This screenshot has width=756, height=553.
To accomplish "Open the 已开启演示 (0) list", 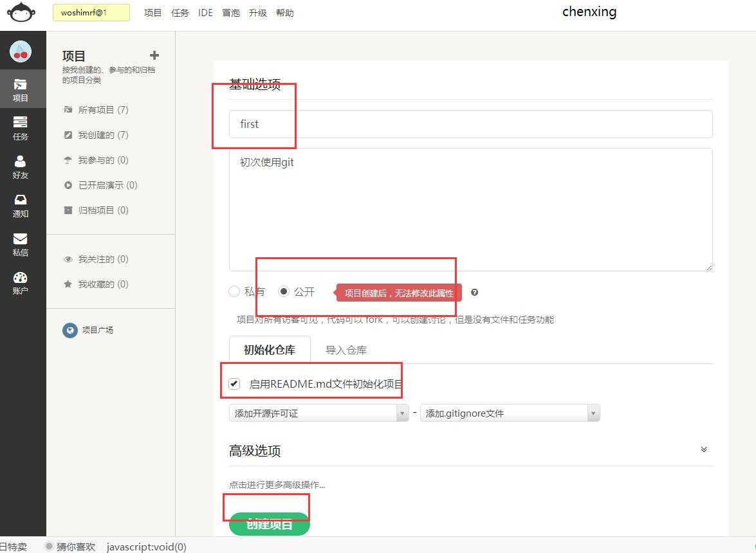I will 108,185.
